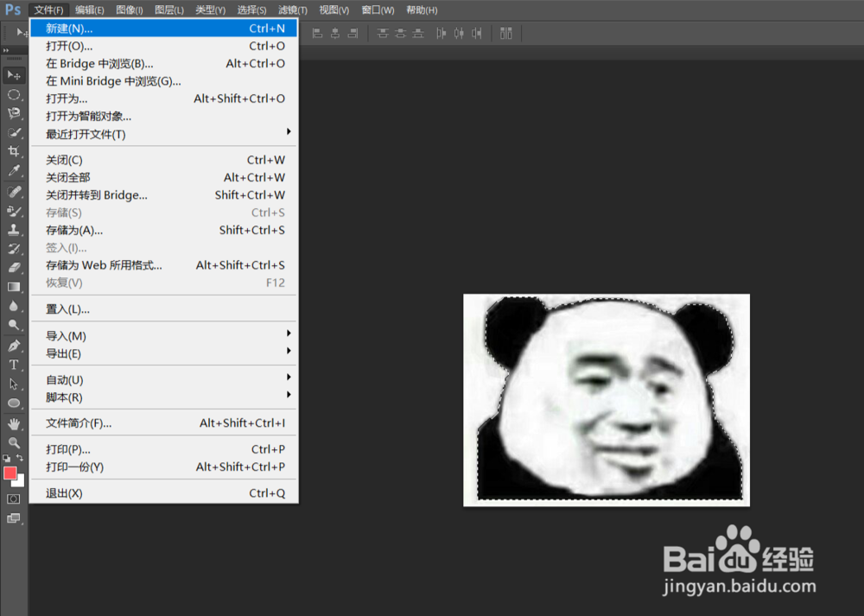Choose 在 Mini Bridge 中浏览(G)...
Viewport: 864px width, 616px height.
pyautogui.click(x=163, y=81)
